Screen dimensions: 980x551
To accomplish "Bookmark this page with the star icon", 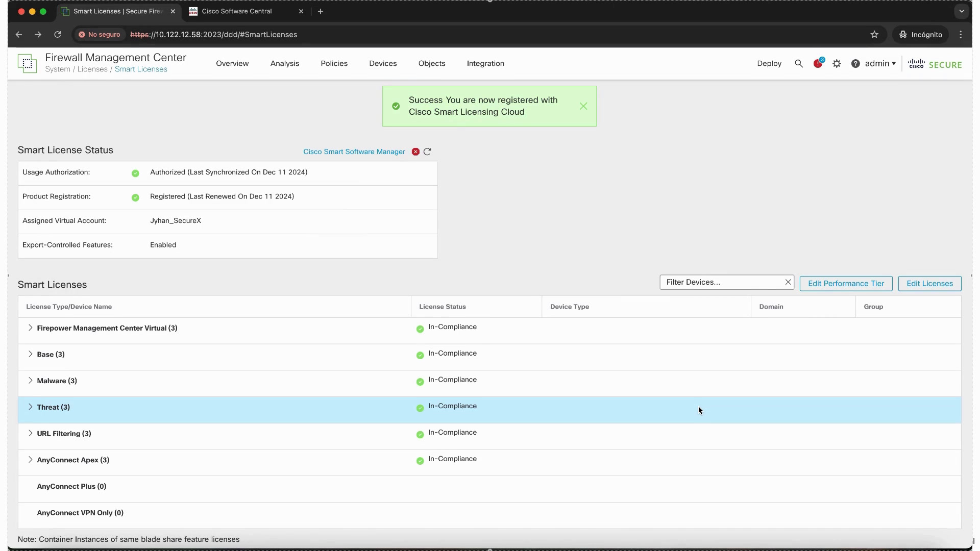I will point(874,34).
